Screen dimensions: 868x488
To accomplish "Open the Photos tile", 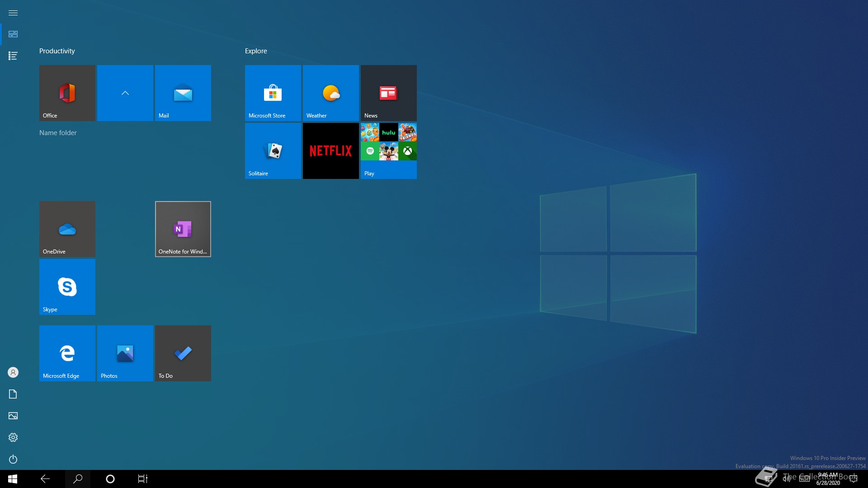I will coord(125,353).
